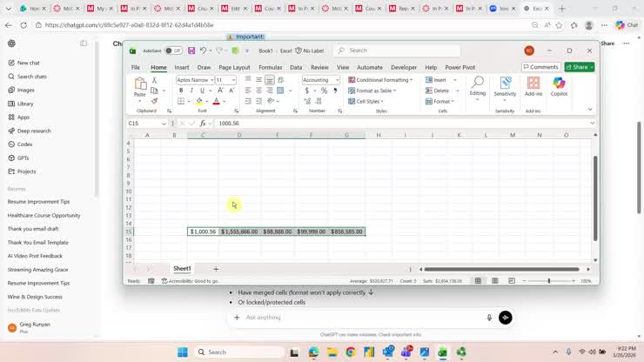Open the Sensitivity button
This screenshot has width=644, height=362.
505,88
